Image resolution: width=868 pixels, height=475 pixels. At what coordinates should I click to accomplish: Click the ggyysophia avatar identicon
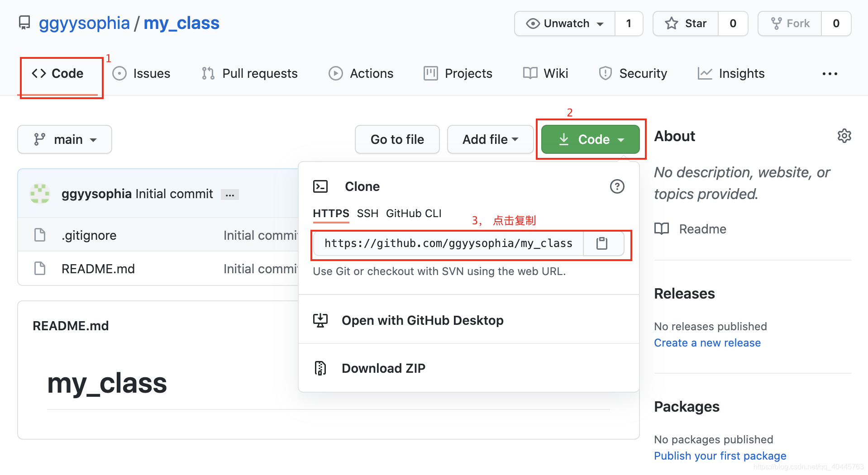40,194
